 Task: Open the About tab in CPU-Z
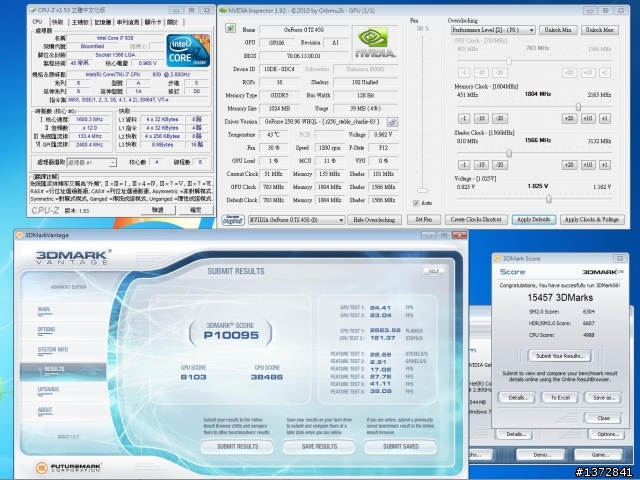click(x=173, y=22)
